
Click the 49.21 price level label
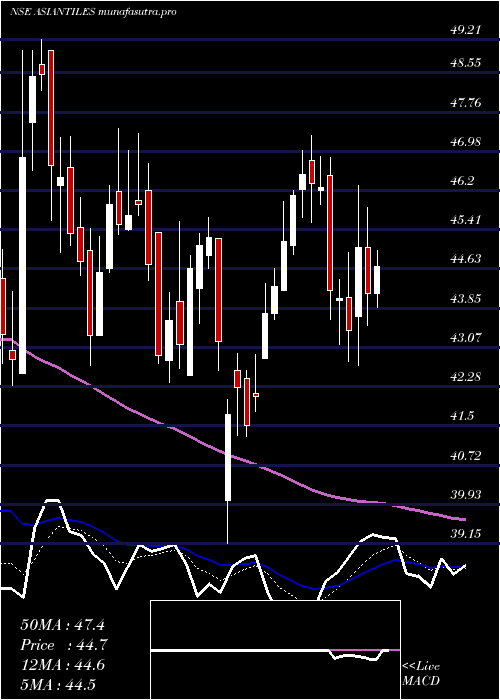[465, 30]
